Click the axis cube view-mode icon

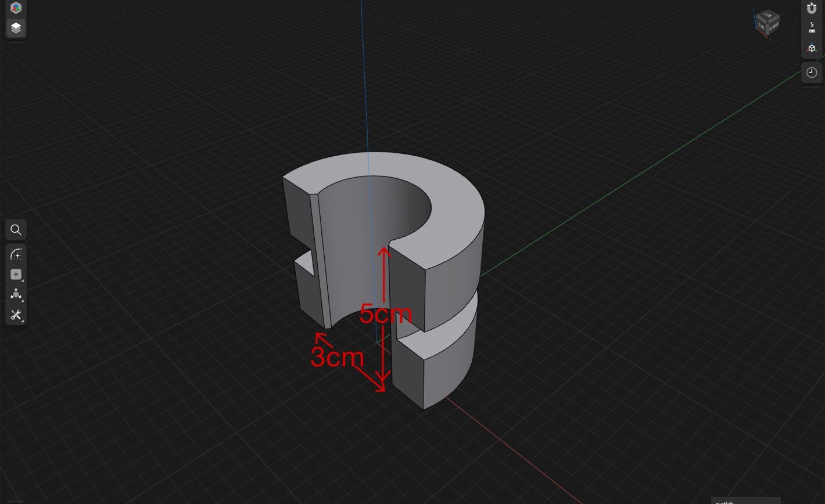[x=812, y=48]
